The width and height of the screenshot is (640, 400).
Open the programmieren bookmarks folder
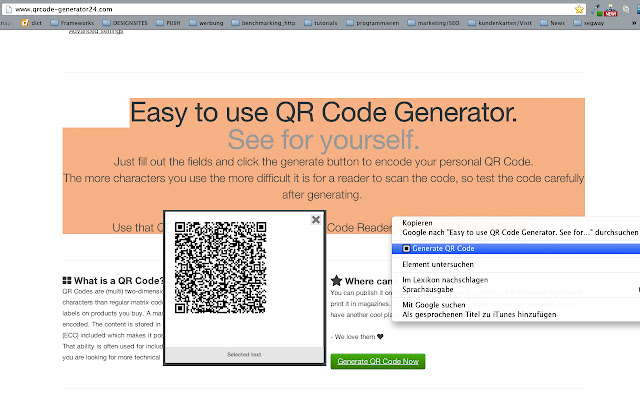[x=373, y=23]
